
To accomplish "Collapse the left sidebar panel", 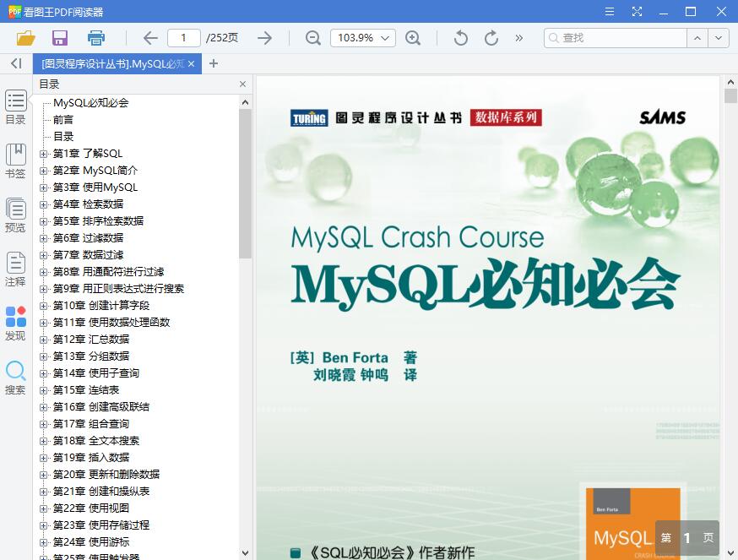I will pyautogui.click(x=17, y=63).
